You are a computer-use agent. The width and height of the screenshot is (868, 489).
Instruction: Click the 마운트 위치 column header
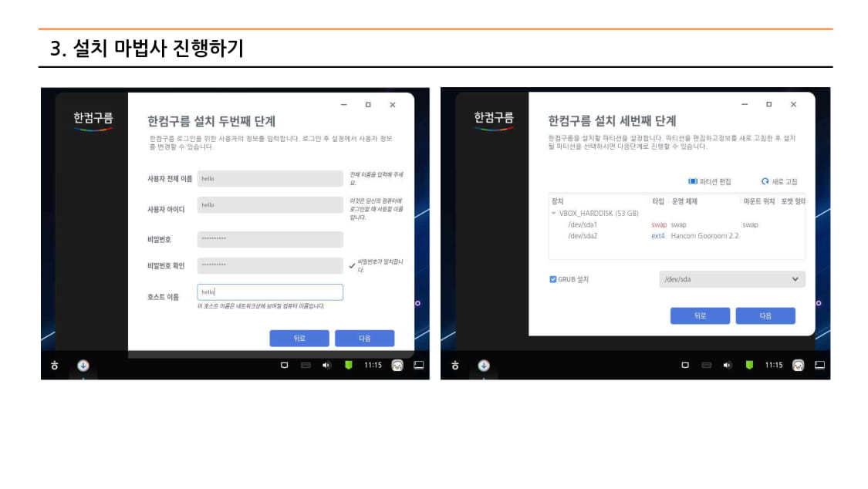758,201
